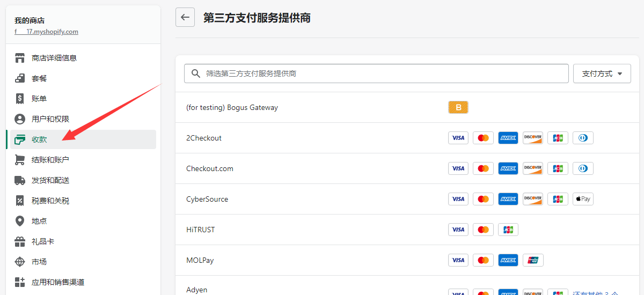Image resolution: width=644 pixels, height=295 pixels.
Task: Click the 发货和配送 truck icon
Action: click(x=20, y=180)
